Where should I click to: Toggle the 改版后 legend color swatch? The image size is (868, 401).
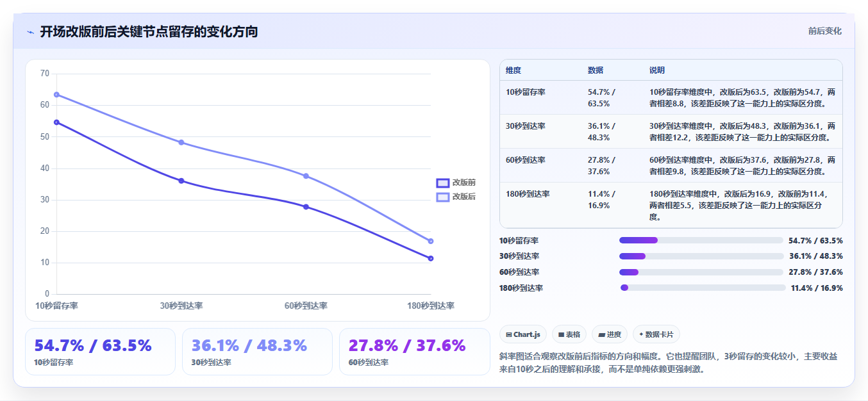click(x=443, y=197)
